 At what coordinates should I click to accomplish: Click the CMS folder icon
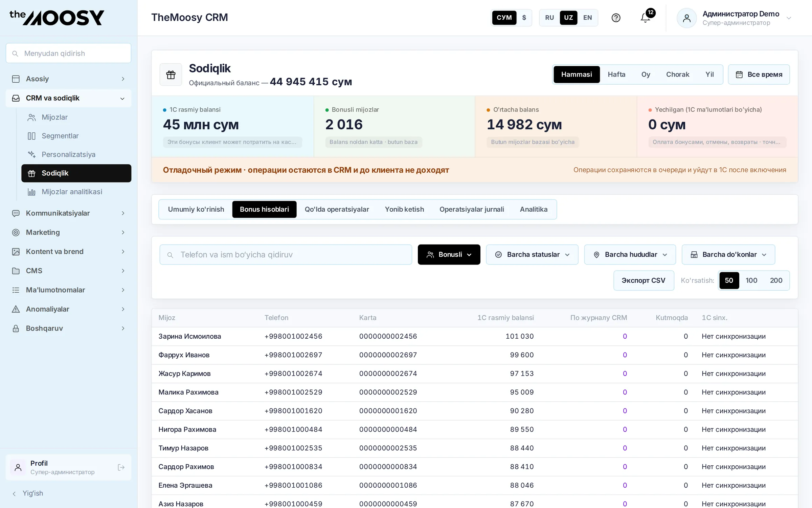tap(16, 271)
